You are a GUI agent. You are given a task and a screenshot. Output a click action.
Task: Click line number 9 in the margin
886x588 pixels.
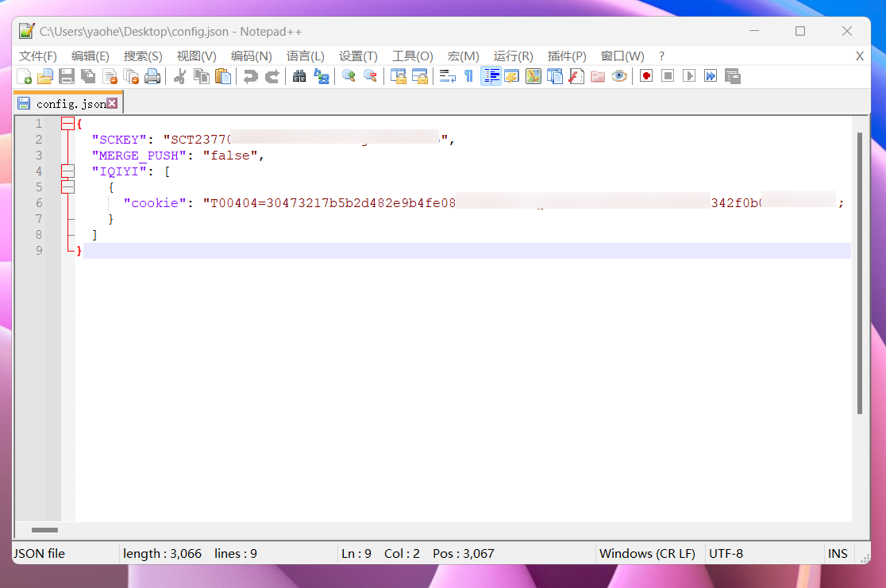click(38, 250)
